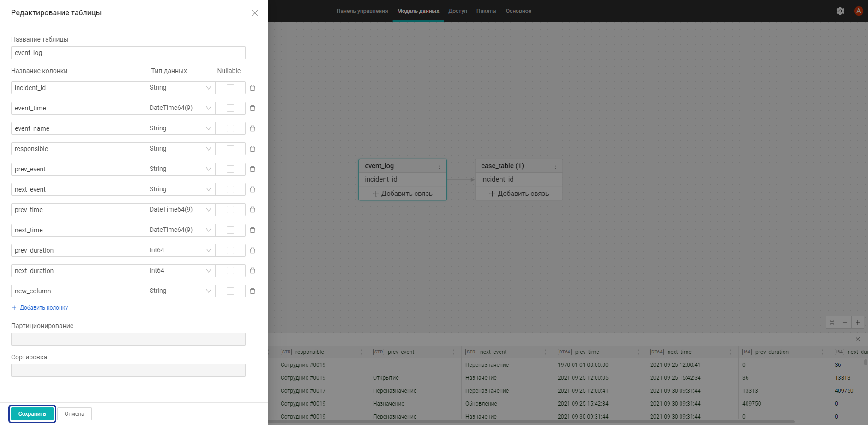This screenshot has width=868, height=425.
Task: Edit the table name field event_log
Action: pyautogui.click(x=128, y=53)
